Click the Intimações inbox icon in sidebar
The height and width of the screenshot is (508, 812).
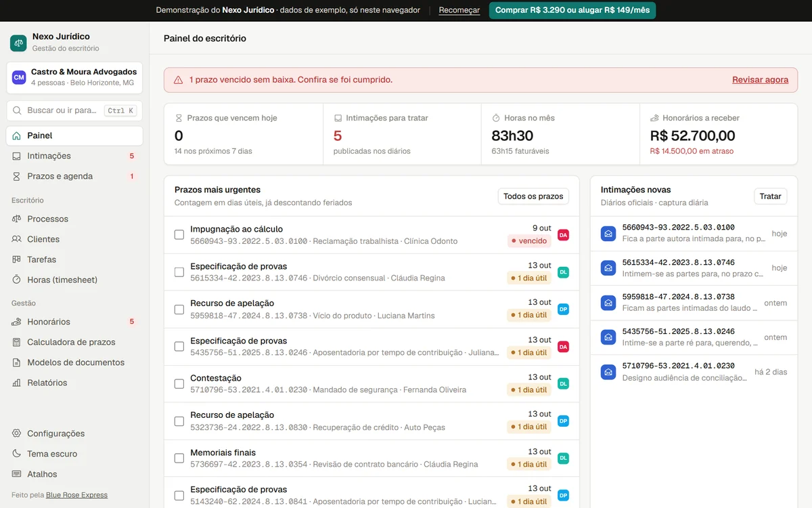[17, 156]
